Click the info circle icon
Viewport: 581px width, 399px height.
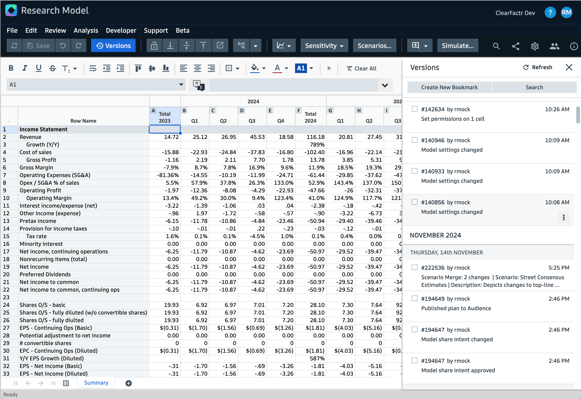pyautogui.click(x=574, y=46)
